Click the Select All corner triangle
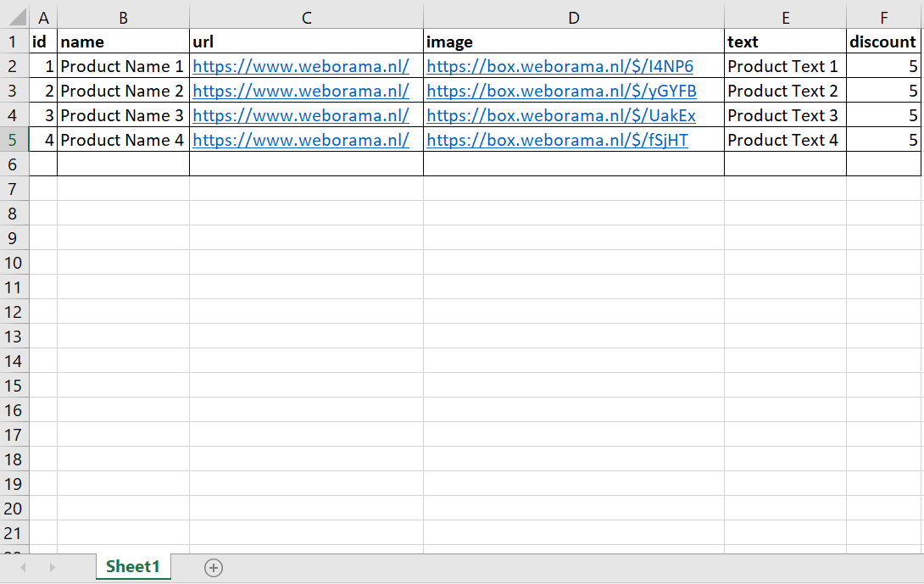Image resolution: width=924 pixels, height=584 pixels. tap(17, 17)
